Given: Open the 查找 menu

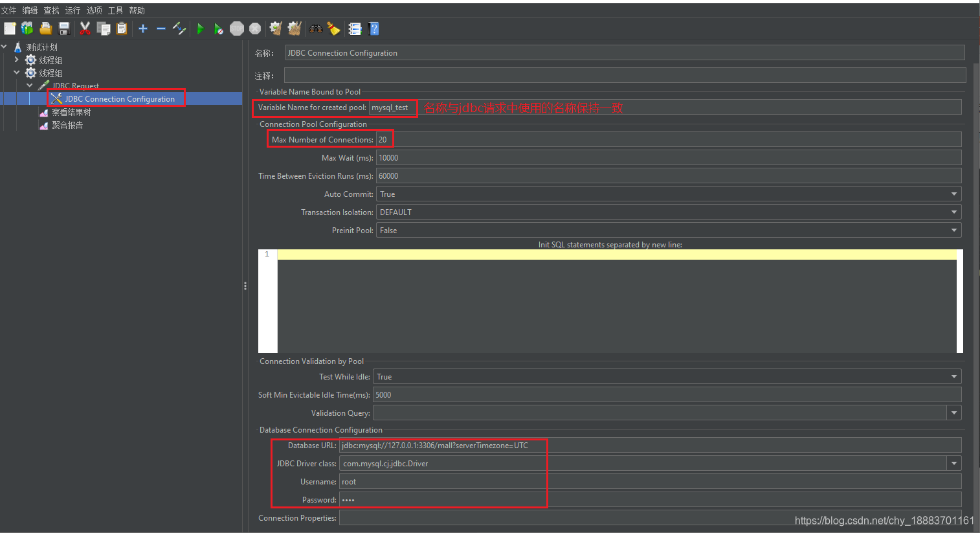Looking at the screenshot, I should click(52, 10).
